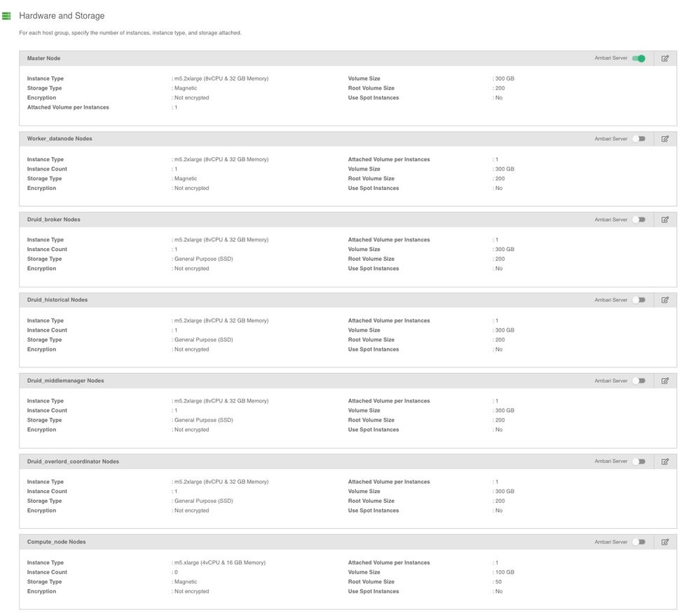
Task: Enable Ambari Server on Druid_middlemanager Nodes
Action: pos(638,381)
